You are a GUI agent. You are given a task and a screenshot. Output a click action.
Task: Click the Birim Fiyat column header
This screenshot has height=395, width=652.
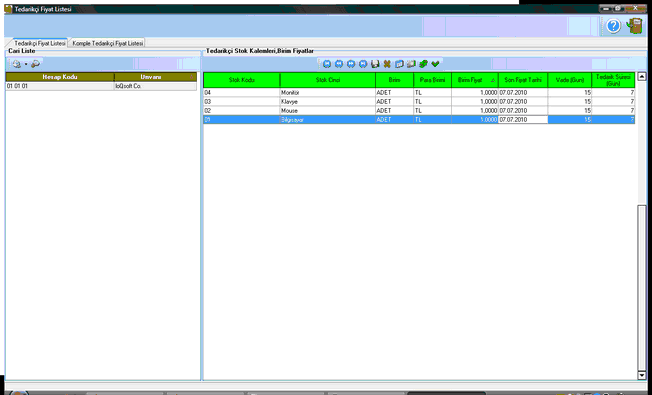(475, 80)
